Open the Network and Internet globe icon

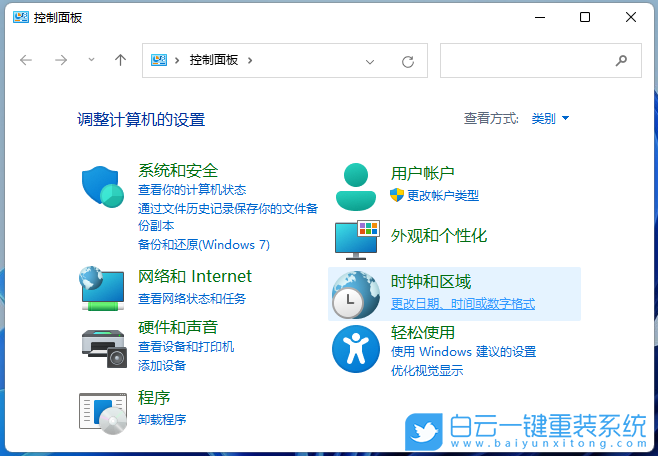tap(102, 289)
